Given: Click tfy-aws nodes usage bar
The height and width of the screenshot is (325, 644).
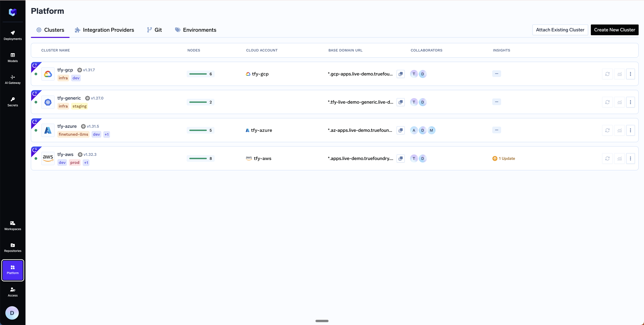Looking at the screenshot, I should (201, 158).
